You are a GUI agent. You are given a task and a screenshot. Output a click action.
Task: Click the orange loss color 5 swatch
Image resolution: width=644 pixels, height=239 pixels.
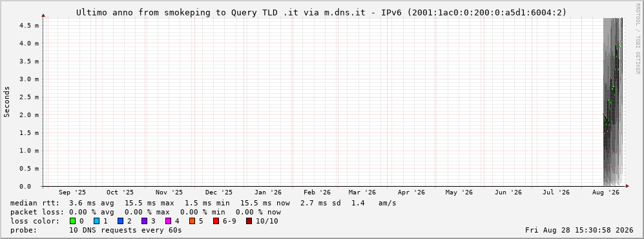[192, 222]
